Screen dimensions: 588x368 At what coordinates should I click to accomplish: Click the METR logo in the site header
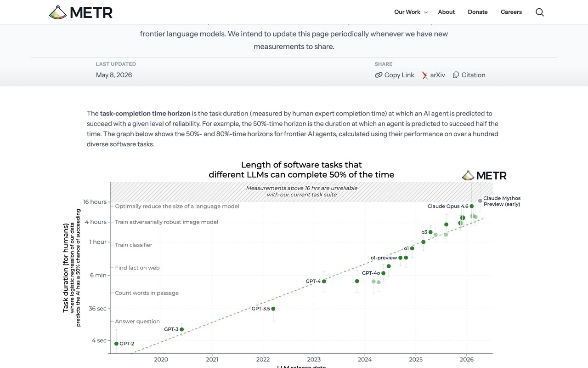[x=81, y=12]
